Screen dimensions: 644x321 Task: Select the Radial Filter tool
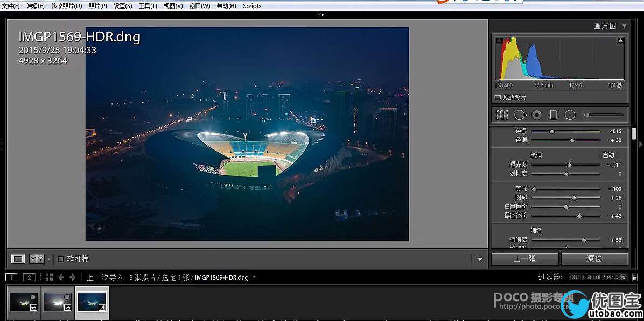[x=570, y=115]
